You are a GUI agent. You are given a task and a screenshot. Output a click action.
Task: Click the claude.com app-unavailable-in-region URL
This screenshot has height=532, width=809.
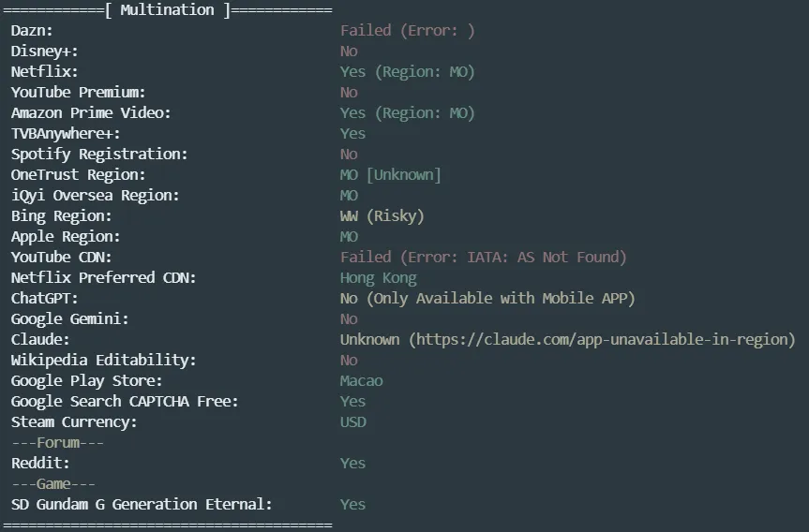click(x=601, y=339)
